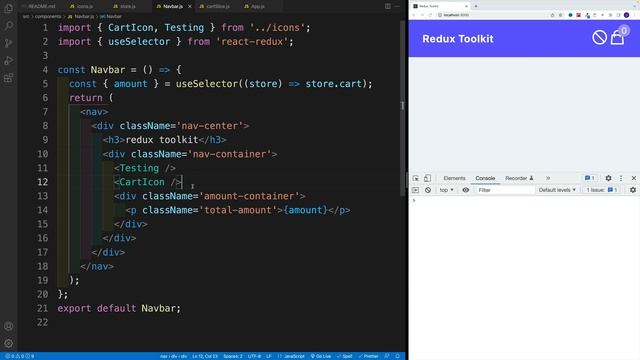Screen dimensions: 640x360
Task: Open console settings gear
Action: pos(633,190)
